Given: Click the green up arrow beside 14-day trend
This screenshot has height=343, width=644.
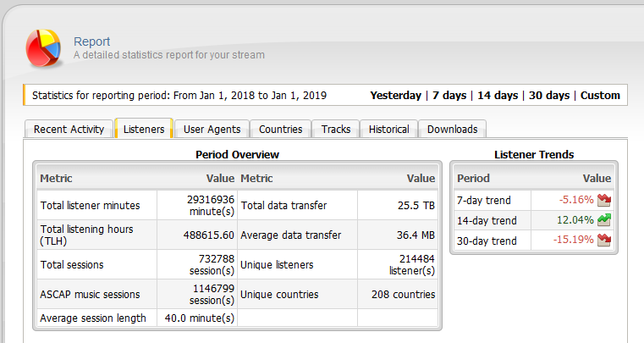Looking at the screenshot, I should [x=603, y=220].
